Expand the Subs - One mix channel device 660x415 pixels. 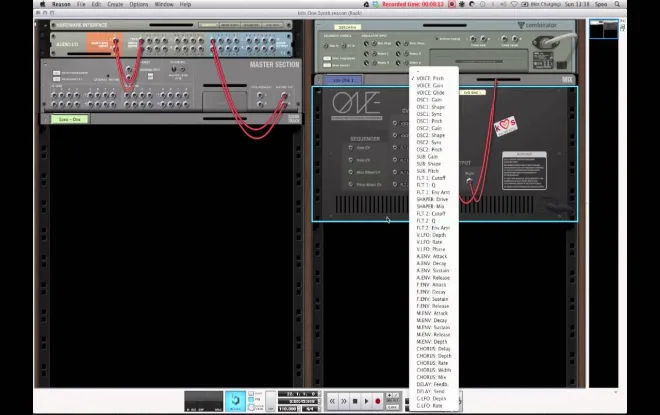(x=45, y=120)
